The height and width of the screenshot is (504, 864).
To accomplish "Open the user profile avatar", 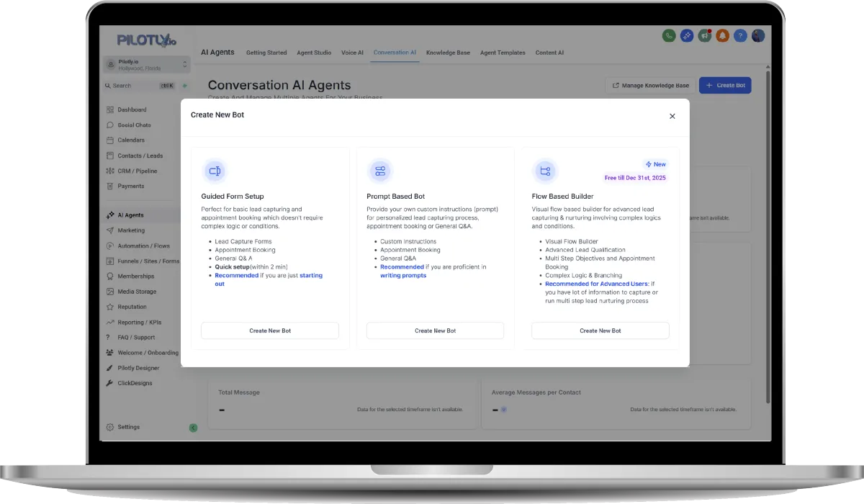I will click(758, 35).
